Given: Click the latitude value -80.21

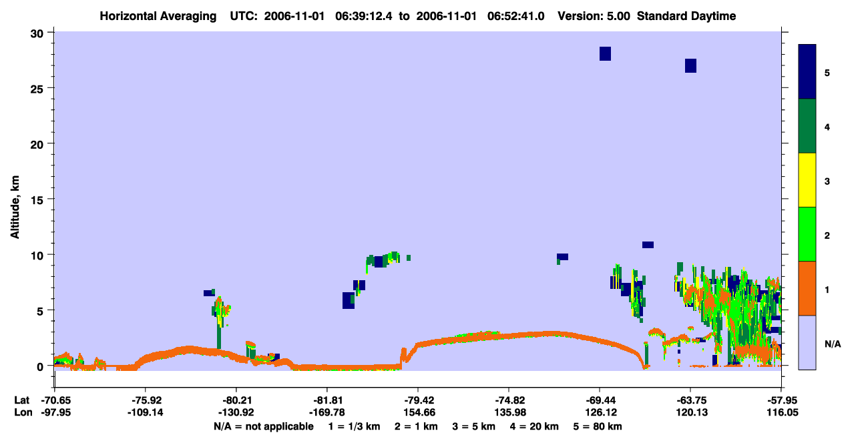Looking at the screenshot, I should pyautogui.click(x=236, y=400).
